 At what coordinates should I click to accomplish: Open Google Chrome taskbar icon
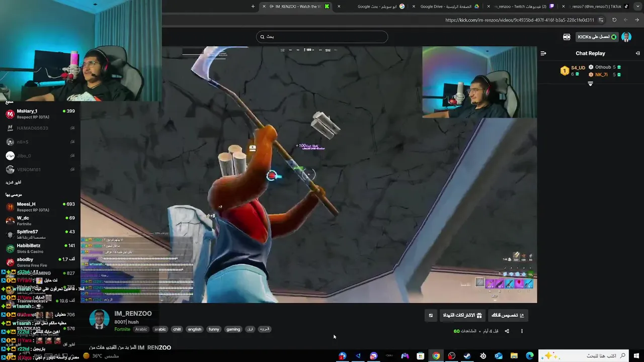click(x=436, y=356)
